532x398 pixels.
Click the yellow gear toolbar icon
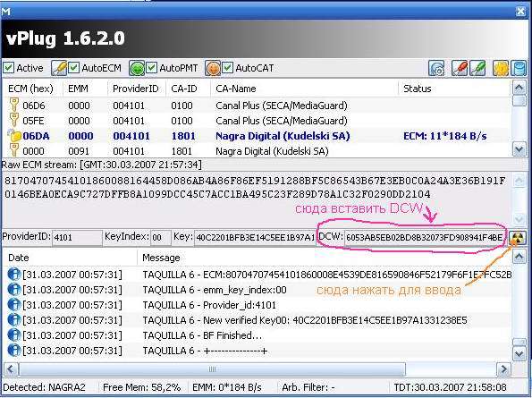[500, 68]
